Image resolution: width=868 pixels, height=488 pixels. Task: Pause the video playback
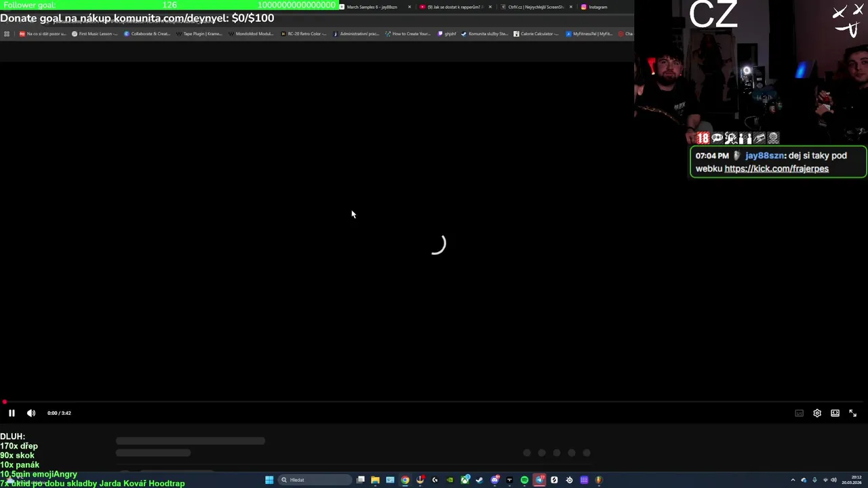pyautogui.click(x=12, y=413)
